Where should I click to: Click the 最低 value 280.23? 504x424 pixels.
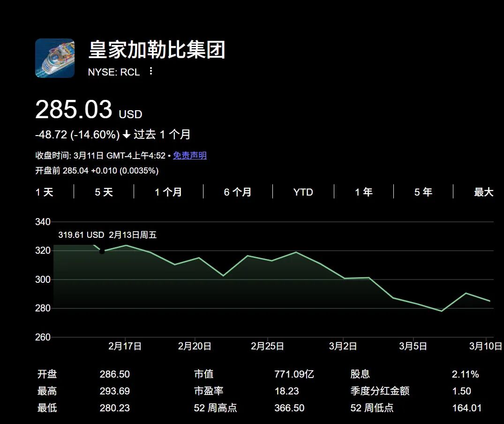pos(115,408)
